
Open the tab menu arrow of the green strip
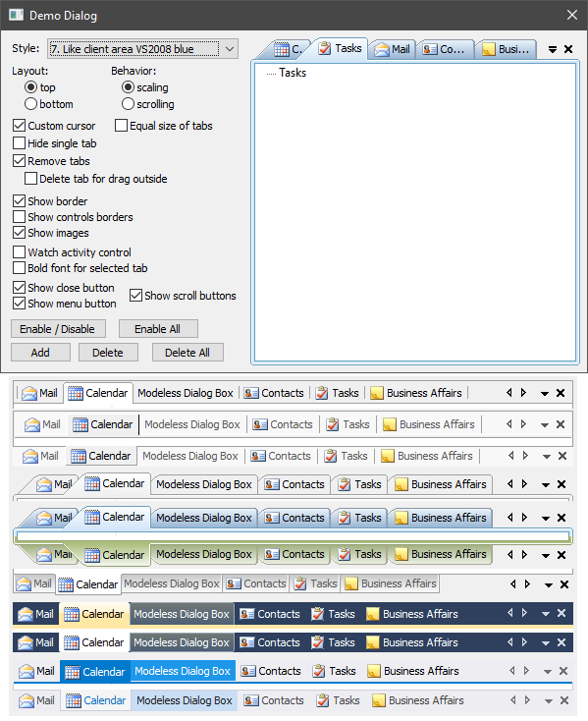(x=546, y=555)
